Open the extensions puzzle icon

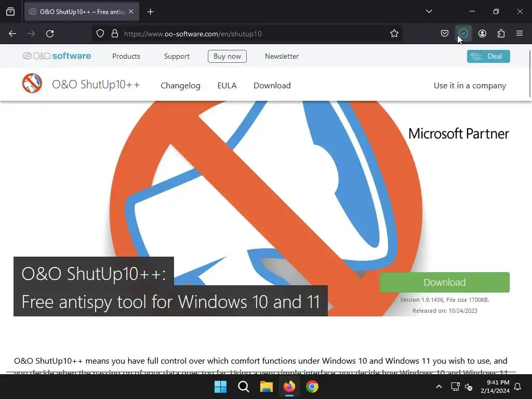click(501, 34)
